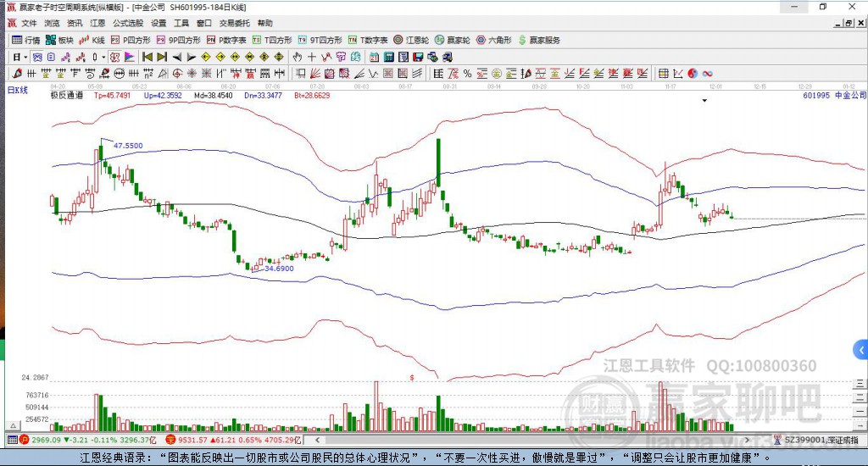Toggle the colored flag chart icon
The height and width of the screenshot is (466, 868).
(129, 57)
